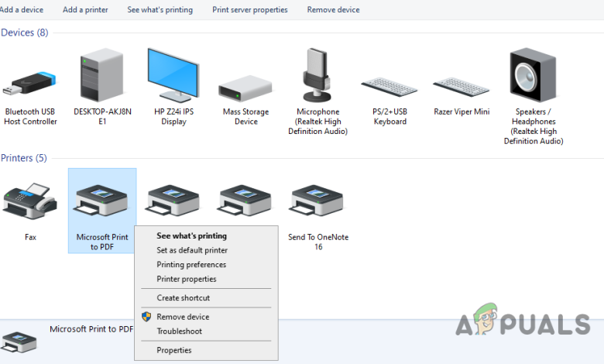
Task: Click the HP Z24i IPS Display label
Action: point(173,117)
